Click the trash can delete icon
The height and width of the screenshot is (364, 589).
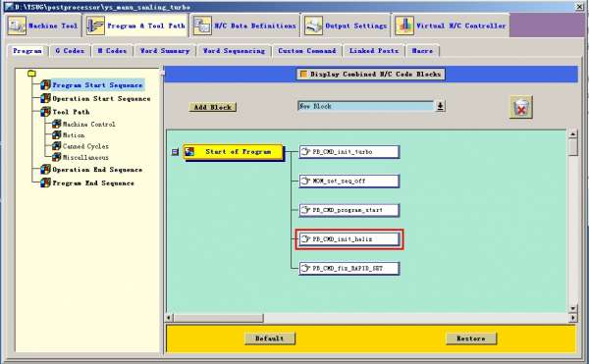(x=521, y=108)
